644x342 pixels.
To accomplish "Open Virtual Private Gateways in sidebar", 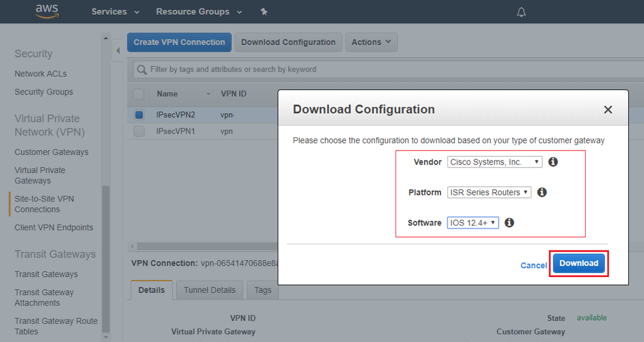I will coord(40,176).
